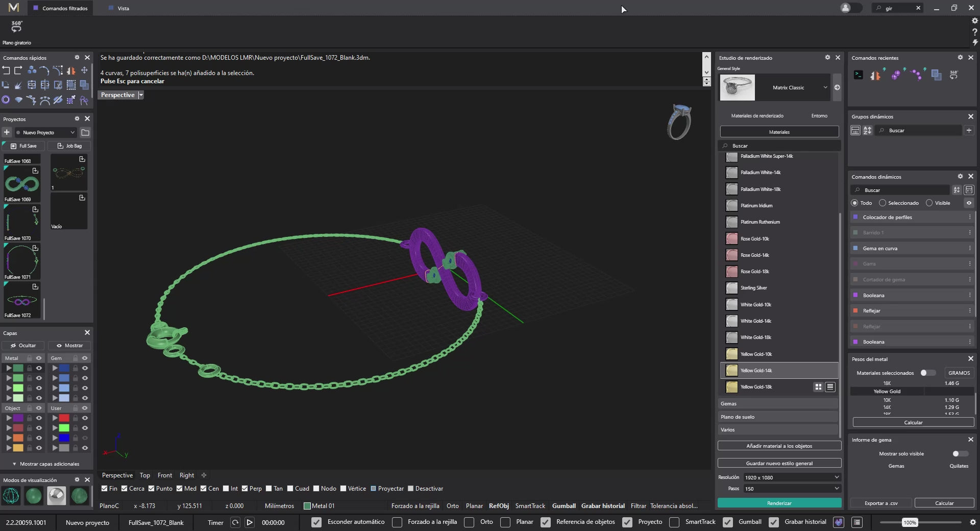Screen dimensions: 980x531
Task: Select the purple ring tool in quick commands
Action: coord(6,100)
